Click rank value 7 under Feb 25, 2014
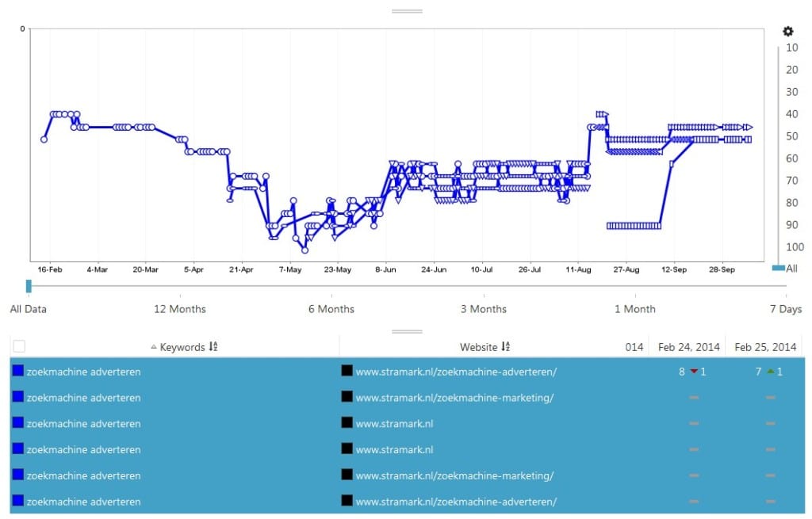Screen dimensions: 812x519 pyautogui.click(x=758, y=372)
